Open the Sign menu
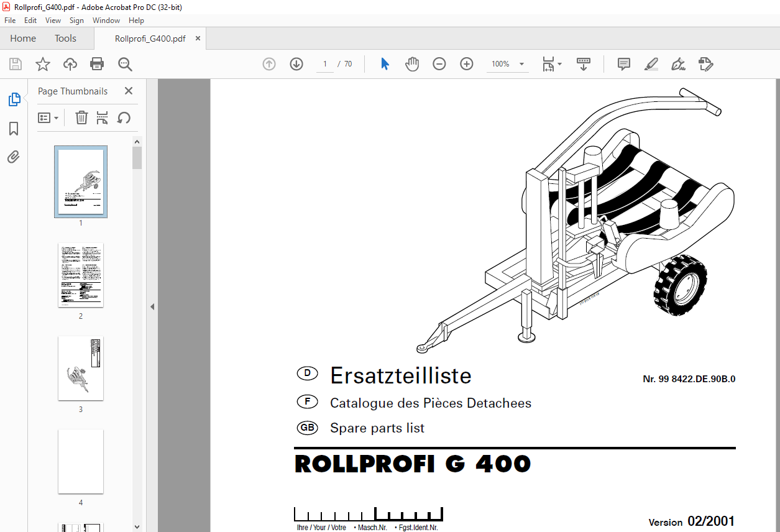This screenshot has width=780, height=532. (x=76, y=21)
